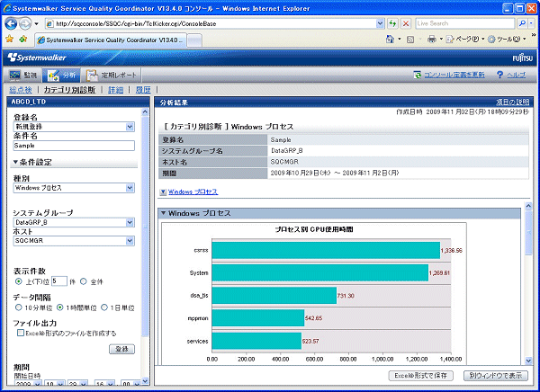The image size is (540, 392).
Task: Click FUJITSU logo in banner
Action: pyautogui.click(x=522, y=58)
